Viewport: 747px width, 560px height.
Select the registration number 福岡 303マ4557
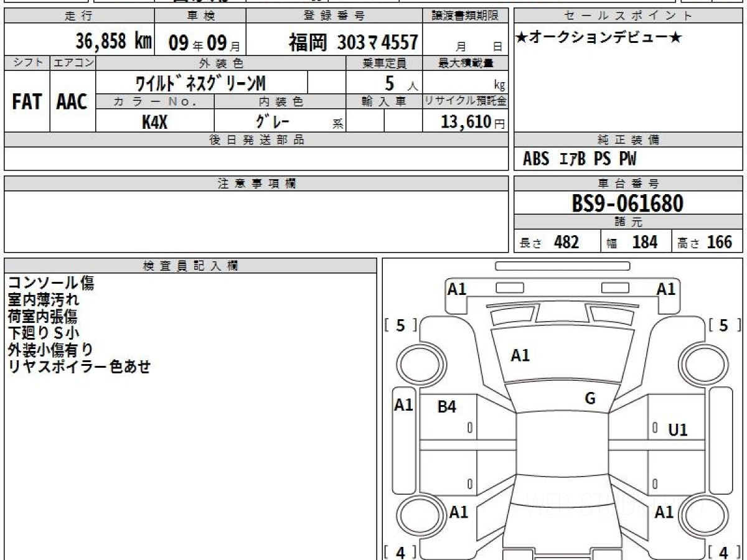(353, 42)
